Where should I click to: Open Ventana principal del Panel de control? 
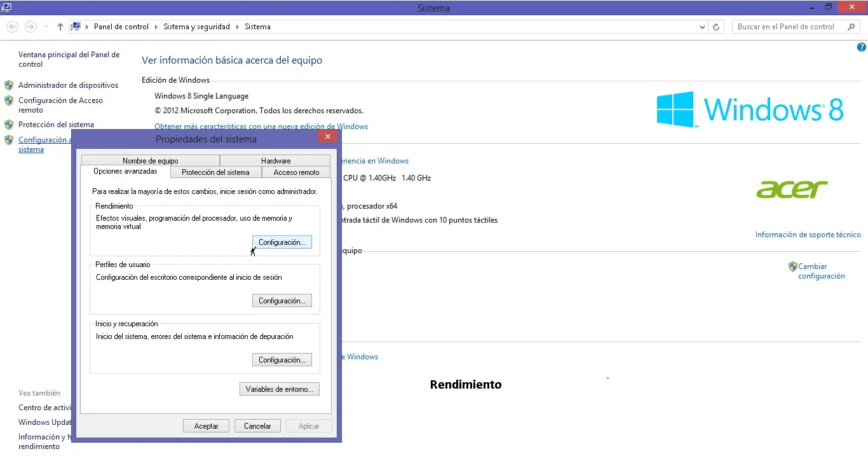[x=69, y=59]
